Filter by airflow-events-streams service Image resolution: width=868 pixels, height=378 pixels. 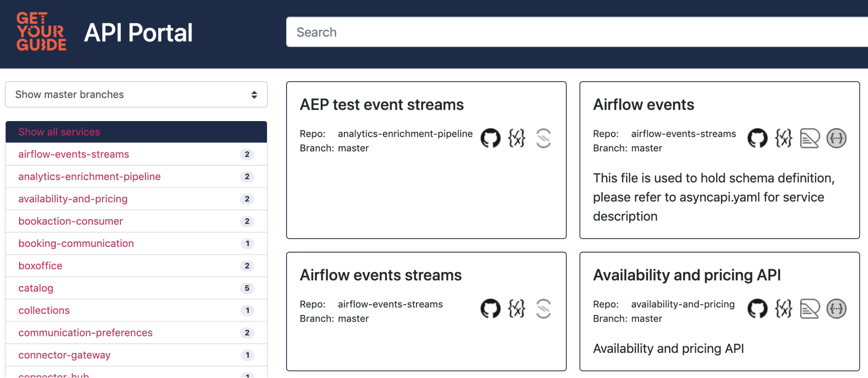tap(136, 154)
